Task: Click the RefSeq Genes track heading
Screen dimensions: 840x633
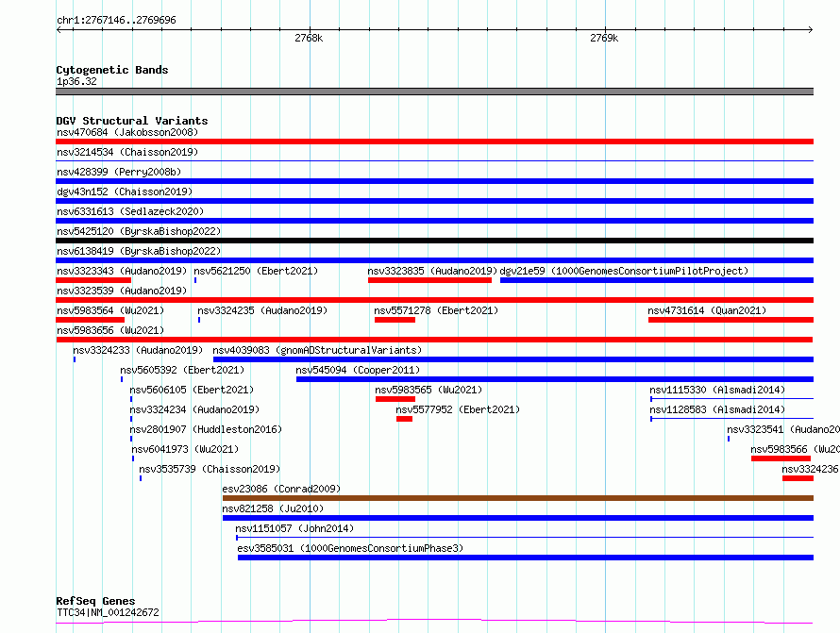Action: click(x=95, y=601)
